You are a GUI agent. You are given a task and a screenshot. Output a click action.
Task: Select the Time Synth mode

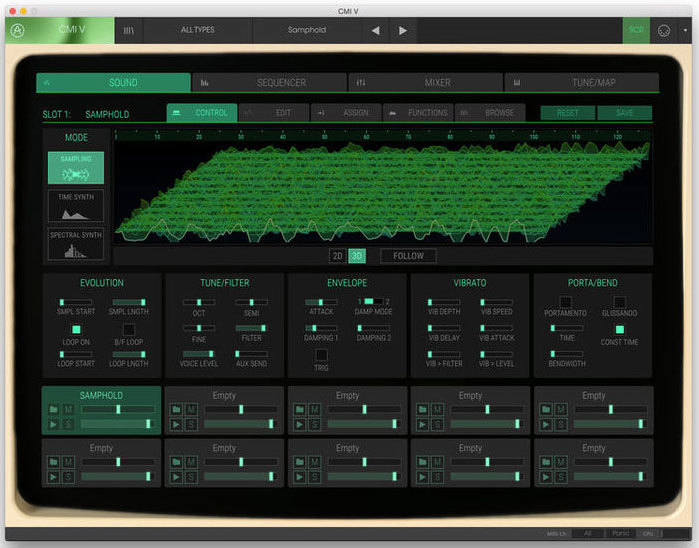coord(75,206)
